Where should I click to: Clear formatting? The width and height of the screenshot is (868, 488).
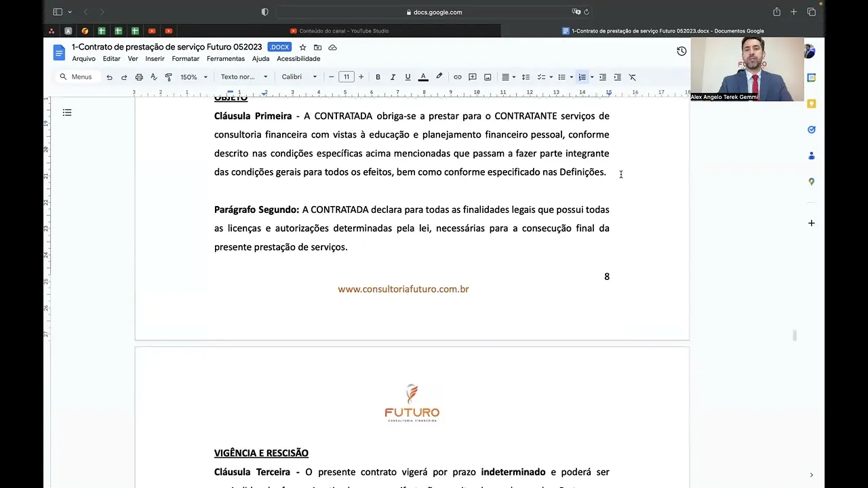coord(632,77)
